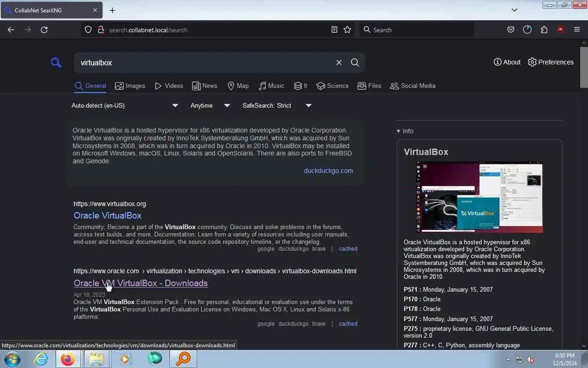Open the Oracle VirtualBox result

pos(107,215)
